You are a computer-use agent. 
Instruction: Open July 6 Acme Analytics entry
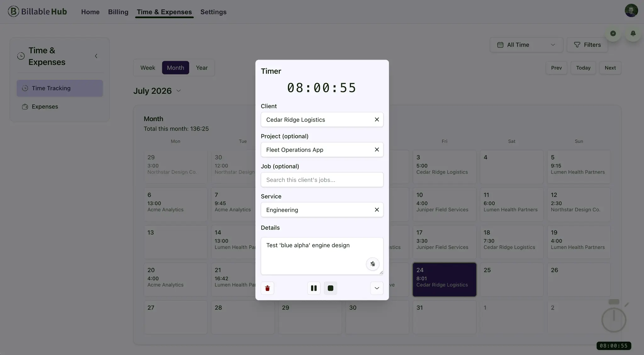tap(175, 204)
